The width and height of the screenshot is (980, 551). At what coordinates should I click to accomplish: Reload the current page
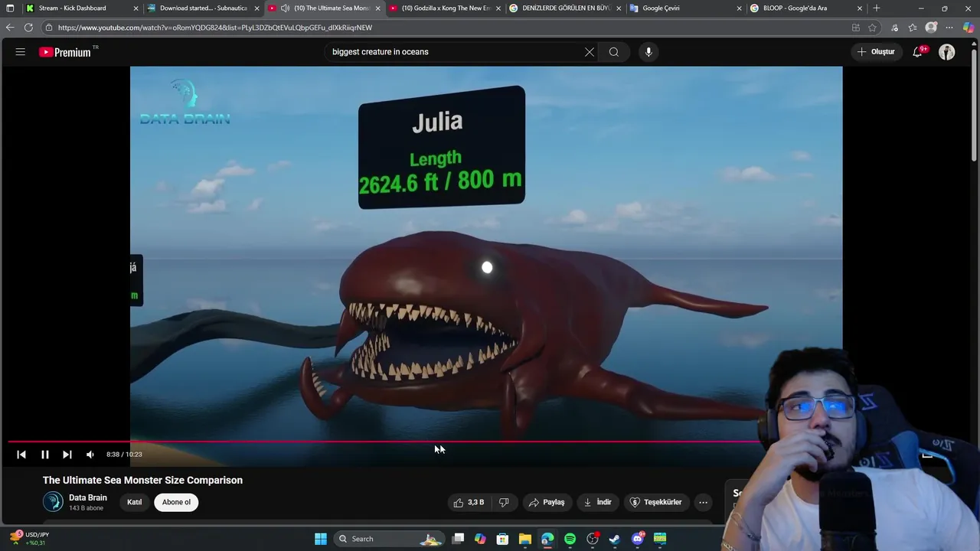click(28, 28)
